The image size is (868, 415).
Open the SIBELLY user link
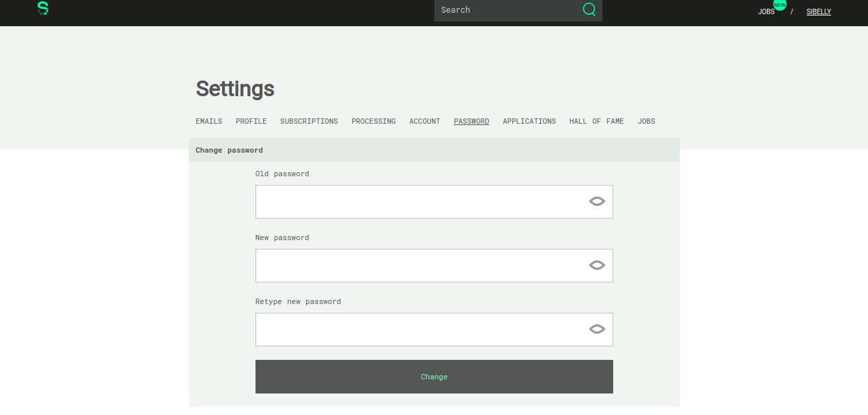819,11
